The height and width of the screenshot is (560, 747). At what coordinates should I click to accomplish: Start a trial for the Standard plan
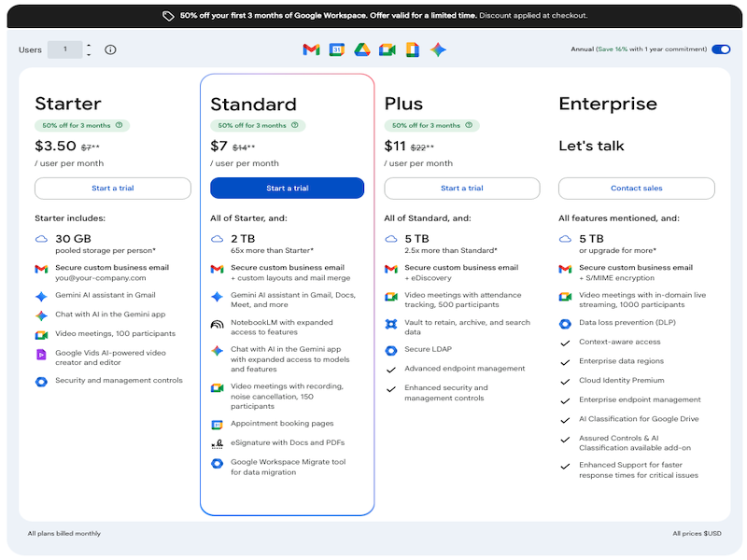click(x=288, y=189)
